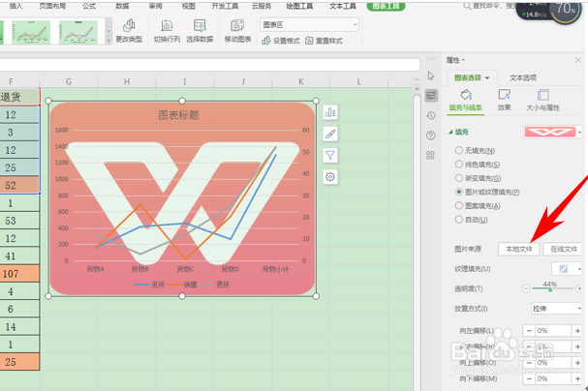Open the 插入 ribbon tab
The height and width of the screenshot is (391, 588).
(x=15, y=6)
